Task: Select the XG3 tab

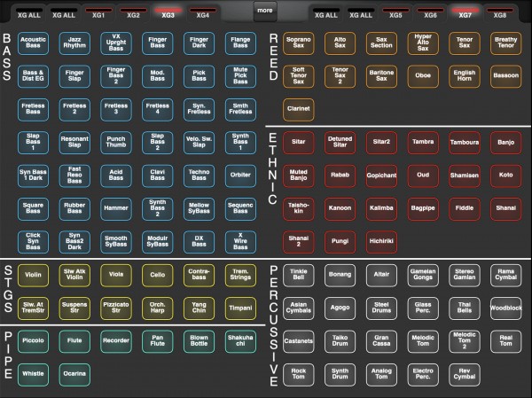Action: (x=168, y=13)
